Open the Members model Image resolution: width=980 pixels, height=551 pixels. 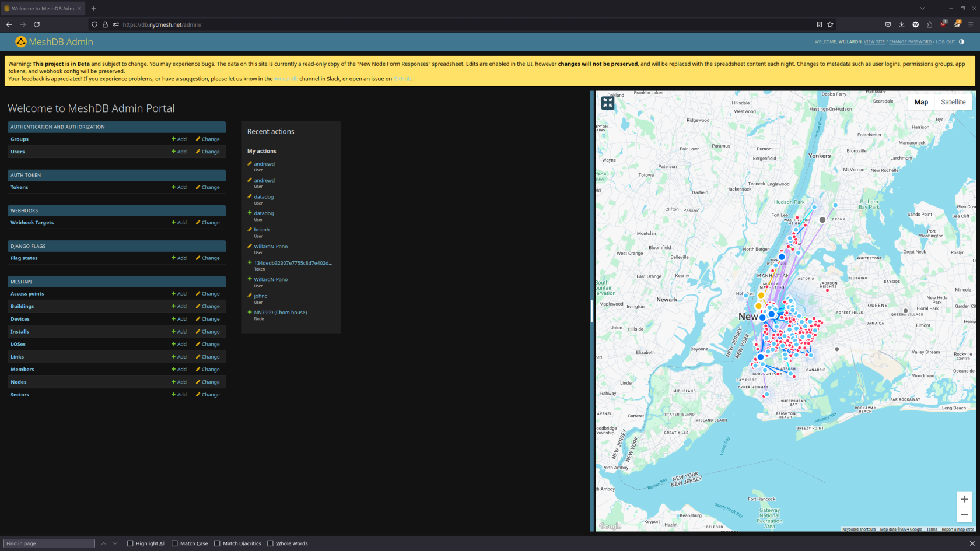22,370
